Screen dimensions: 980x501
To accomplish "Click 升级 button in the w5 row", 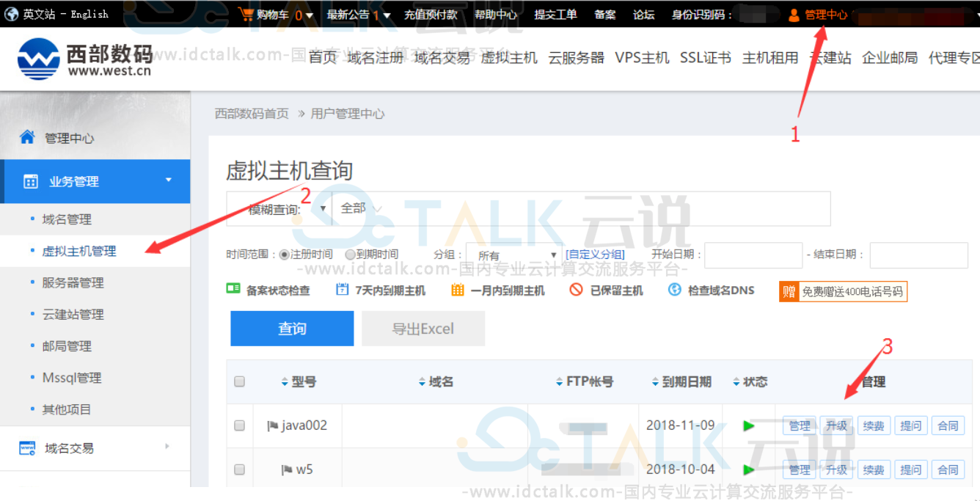I will 836,469.
